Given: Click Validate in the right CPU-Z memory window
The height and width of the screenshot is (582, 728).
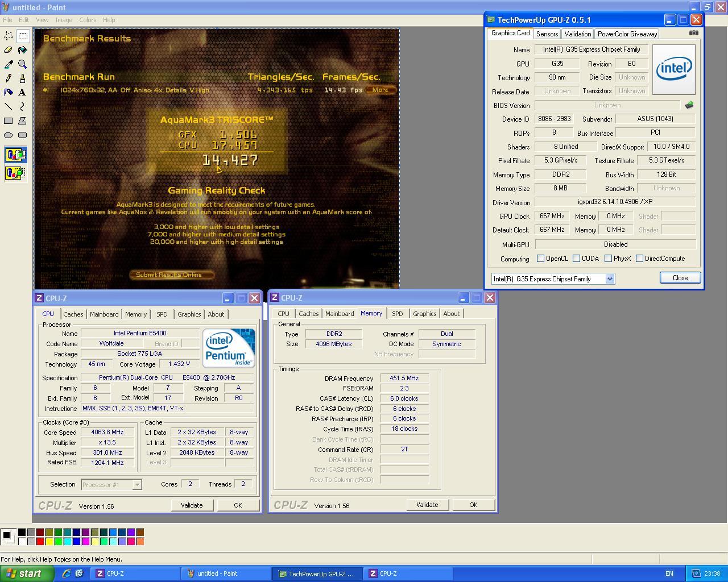Looking at the screenshot, I should [427, 505].
